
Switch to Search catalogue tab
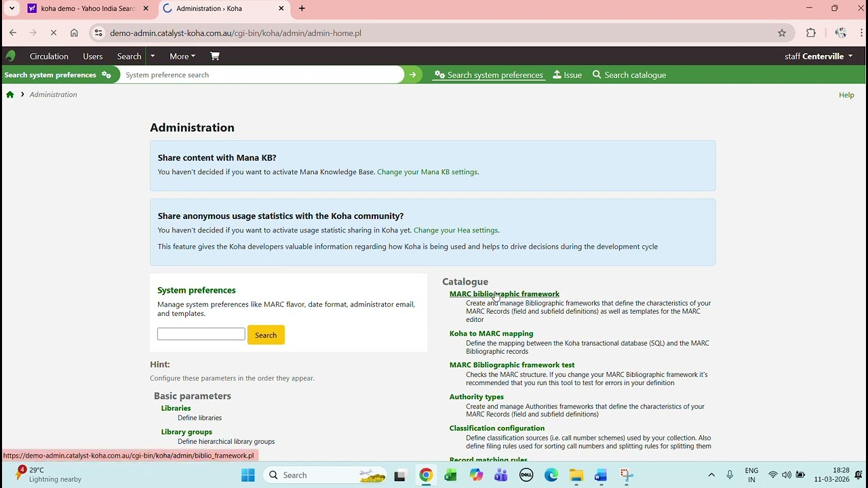coord(629,75)
